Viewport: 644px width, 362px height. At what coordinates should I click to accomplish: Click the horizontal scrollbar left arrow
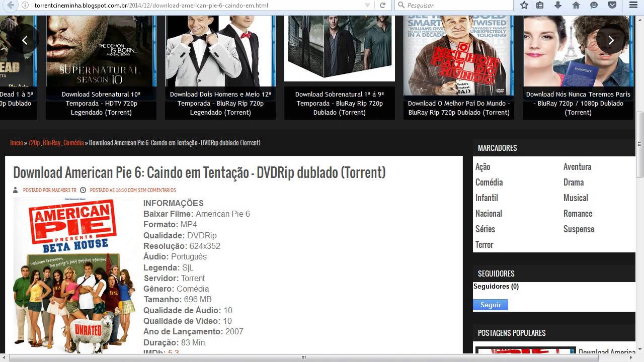[x=4, y=357]
